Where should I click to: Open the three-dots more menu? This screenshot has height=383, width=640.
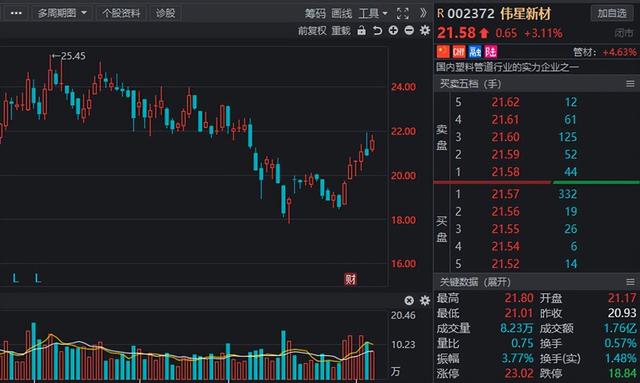[16, 13]
